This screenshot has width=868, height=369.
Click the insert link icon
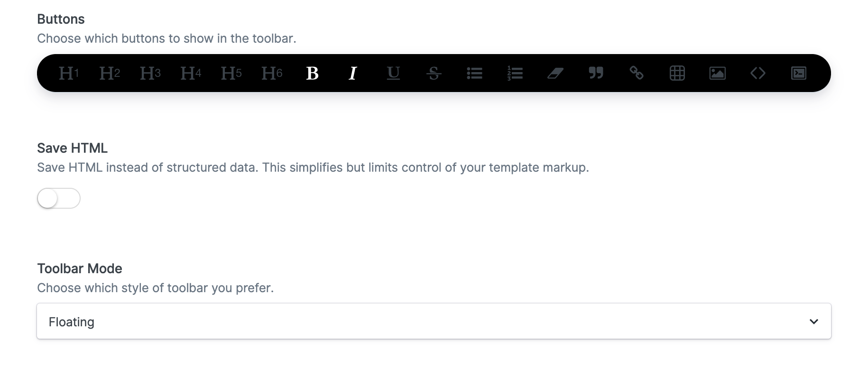[636, 73]
